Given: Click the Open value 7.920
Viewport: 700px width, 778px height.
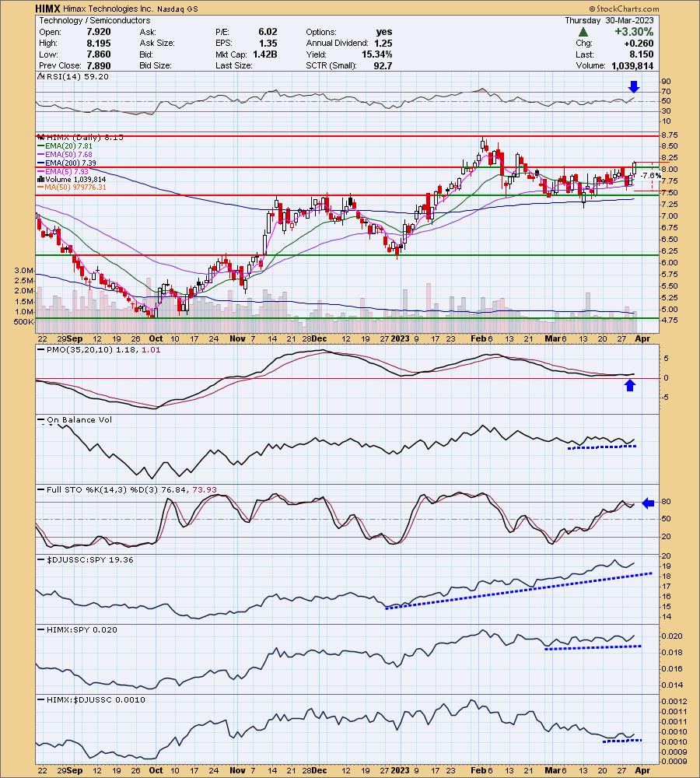Looking at the screenshot, I should pyautogui.click(x=99, y=32).
